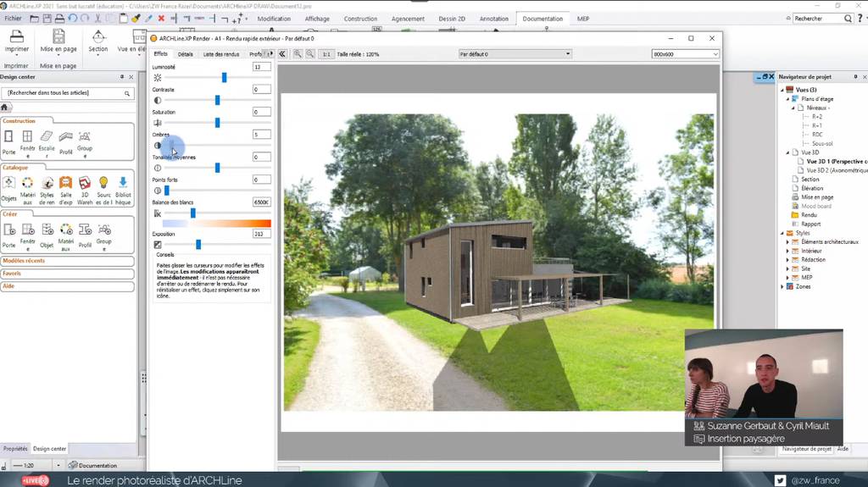Collapse render side panel with double chevron

[x=282, y=53]
